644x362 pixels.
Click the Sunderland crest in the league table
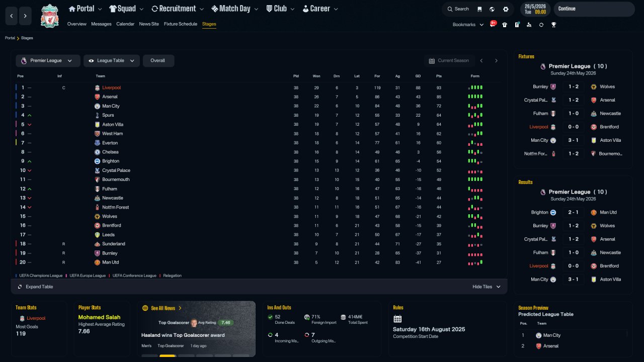coord(98,244)
